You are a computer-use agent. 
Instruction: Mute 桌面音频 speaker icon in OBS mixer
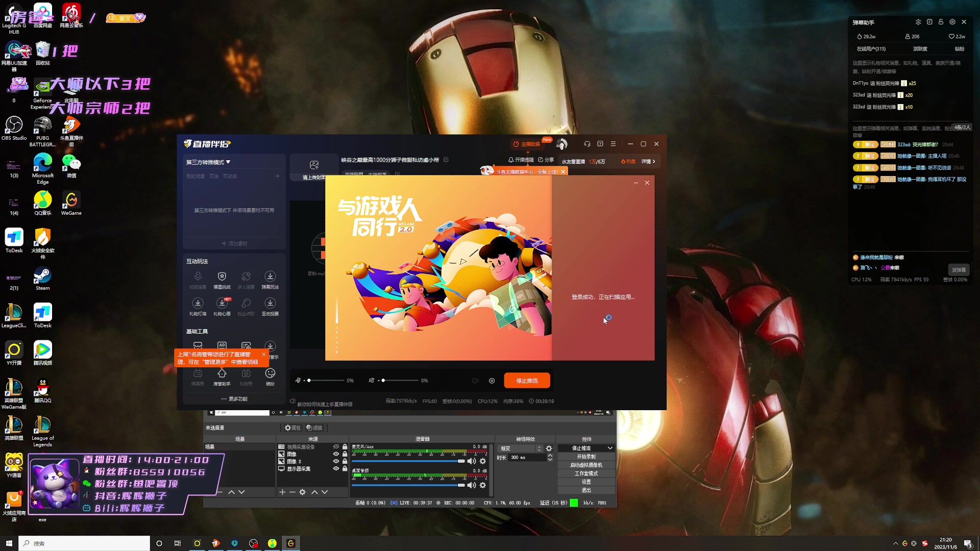(x=471, y=485)
